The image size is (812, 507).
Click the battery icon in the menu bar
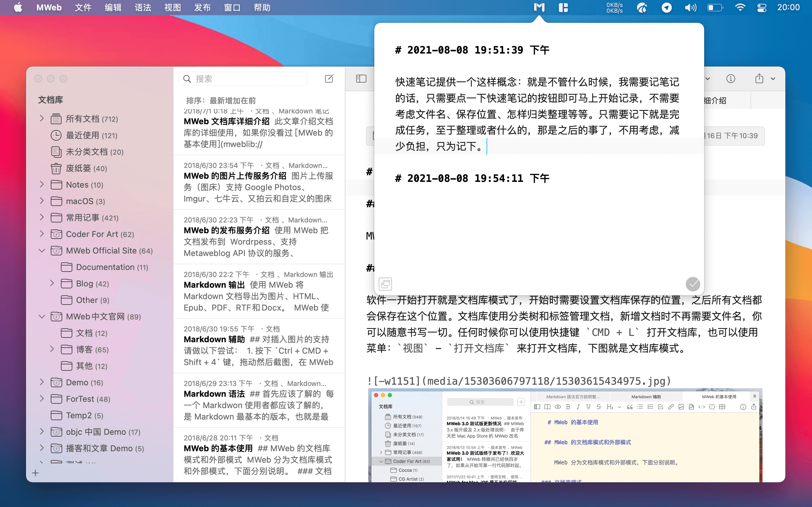[x=715, y=7]
